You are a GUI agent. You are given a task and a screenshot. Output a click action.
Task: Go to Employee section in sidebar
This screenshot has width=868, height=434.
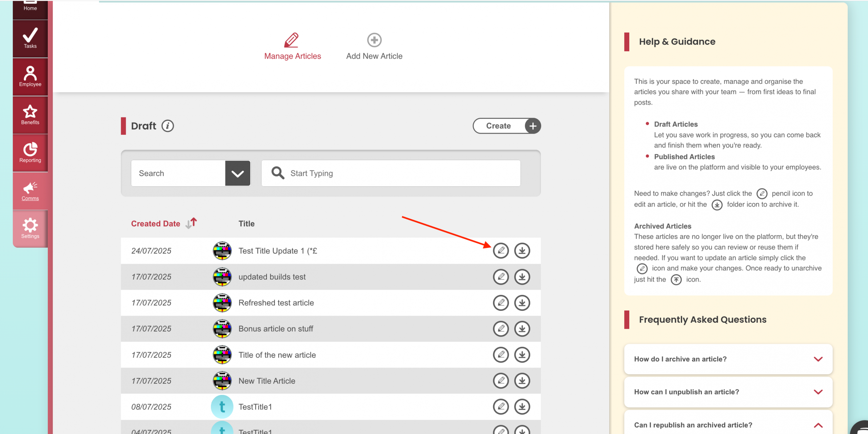pos(30,77)
